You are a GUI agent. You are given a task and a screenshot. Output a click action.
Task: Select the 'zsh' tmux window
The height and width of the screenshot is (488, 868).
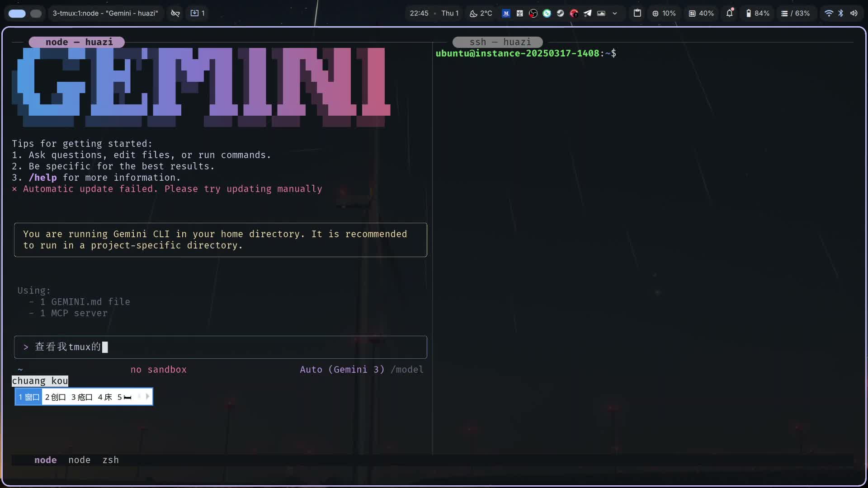[x=111, y=460]
